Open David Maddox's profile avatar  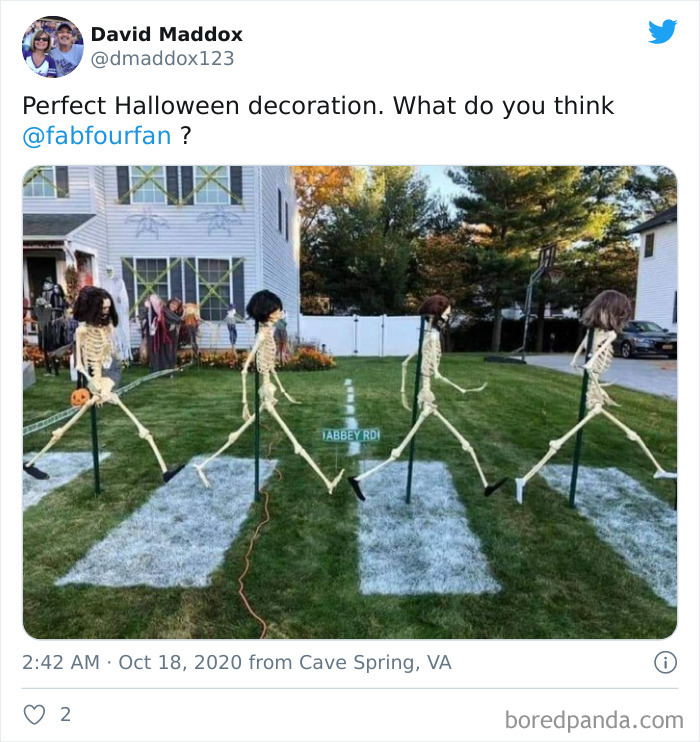click(53, 47)
